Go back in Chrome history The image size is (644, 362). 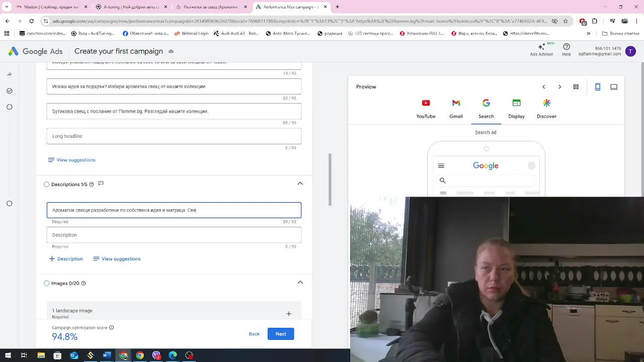tap(8, 21)
